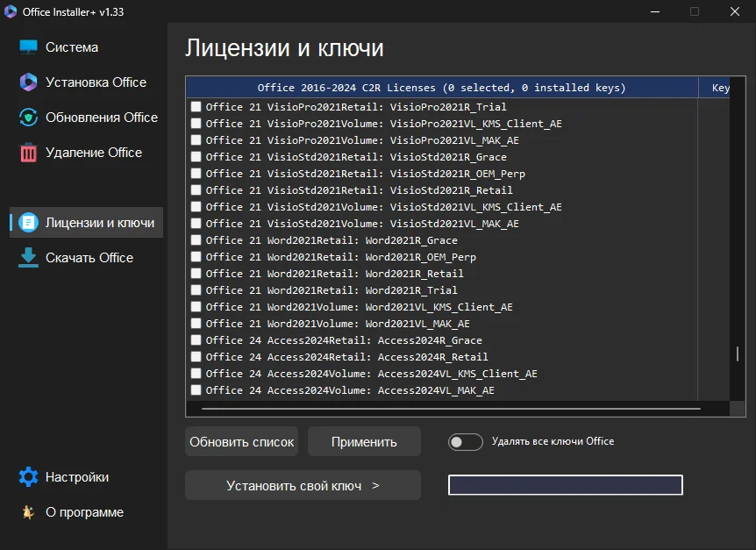This screenshot has width=756, height=550.
Task: Click the Скачать Office download arrow icon
Action: (x=29, y=258)
